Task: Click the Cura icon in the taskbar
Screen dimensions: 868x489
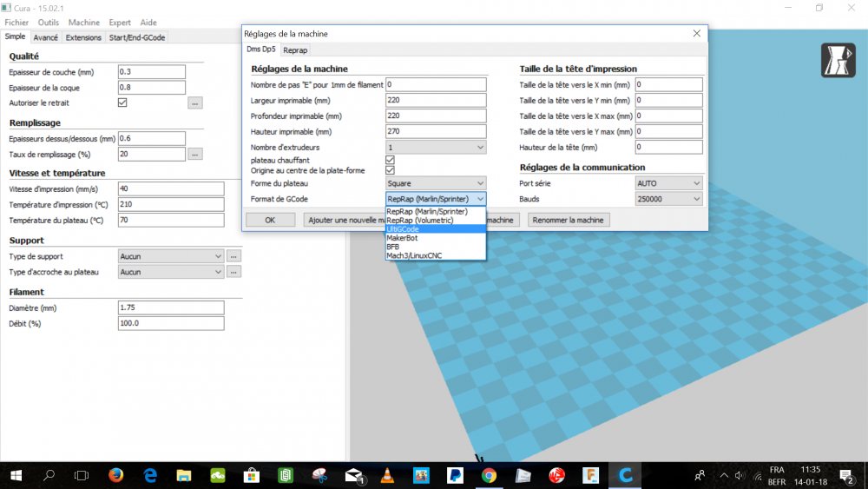Action: [625, 475]
